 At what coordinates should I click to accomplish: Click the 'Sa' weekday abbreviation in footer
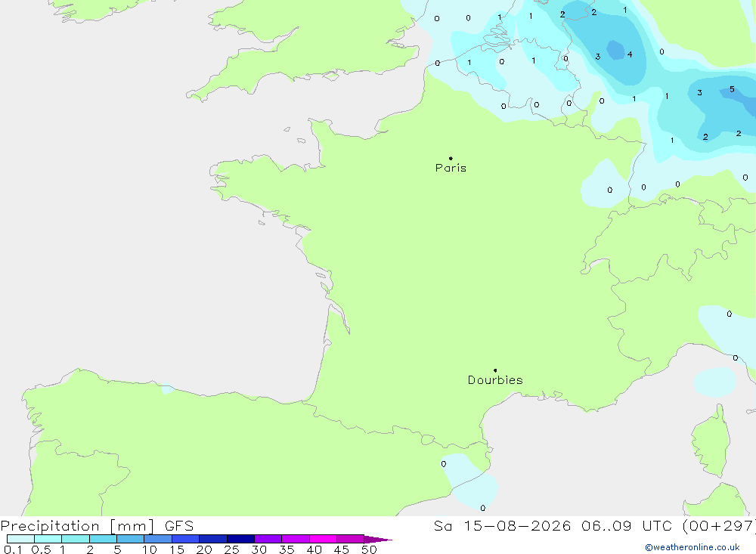tap(443, 526)
